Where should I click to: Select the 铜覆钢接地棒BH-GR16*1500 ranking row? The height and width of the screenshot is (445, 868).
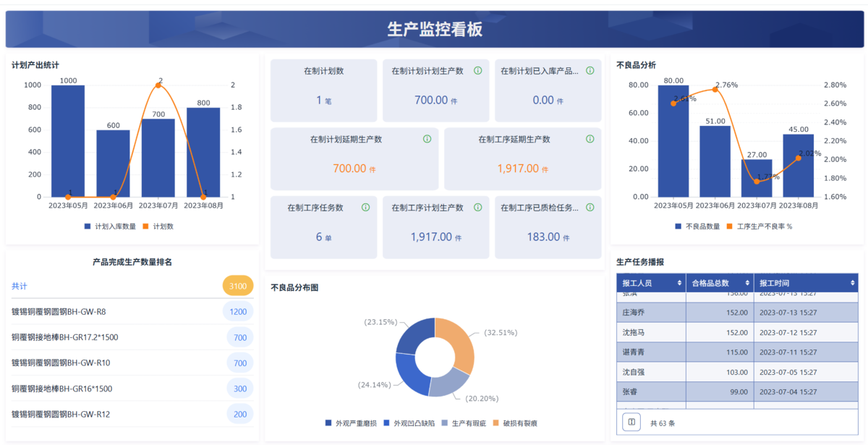pos(132,389)
